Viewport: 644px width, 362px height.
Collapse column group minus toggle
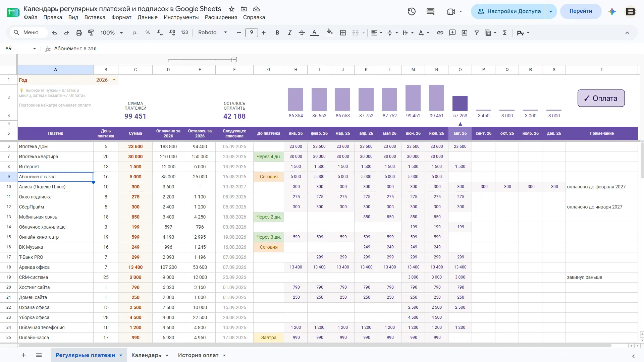tap(234, 60)
